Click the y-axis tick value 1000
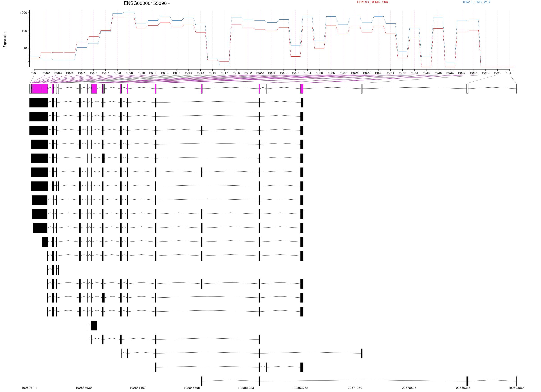 pos(23,13)
